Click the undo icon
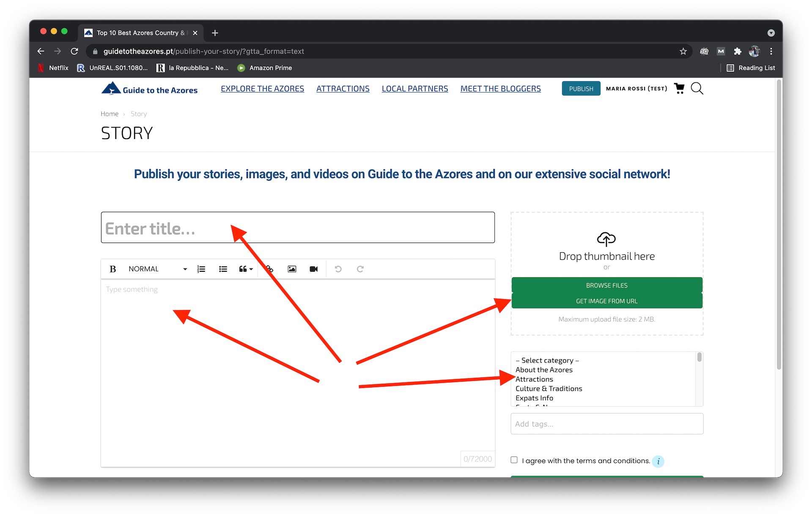 tap(338, 269)
